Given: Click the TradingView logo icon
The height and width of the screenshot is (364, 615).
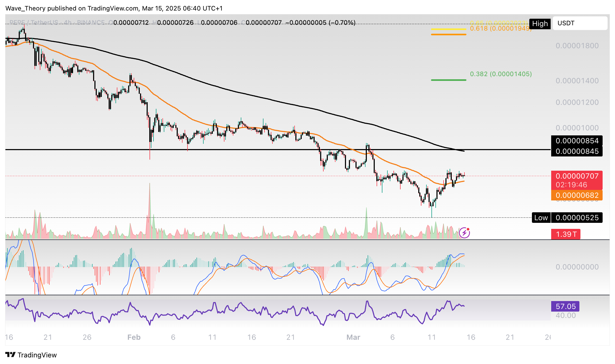Looking at the screenshot, I should [x=11, y=355].
